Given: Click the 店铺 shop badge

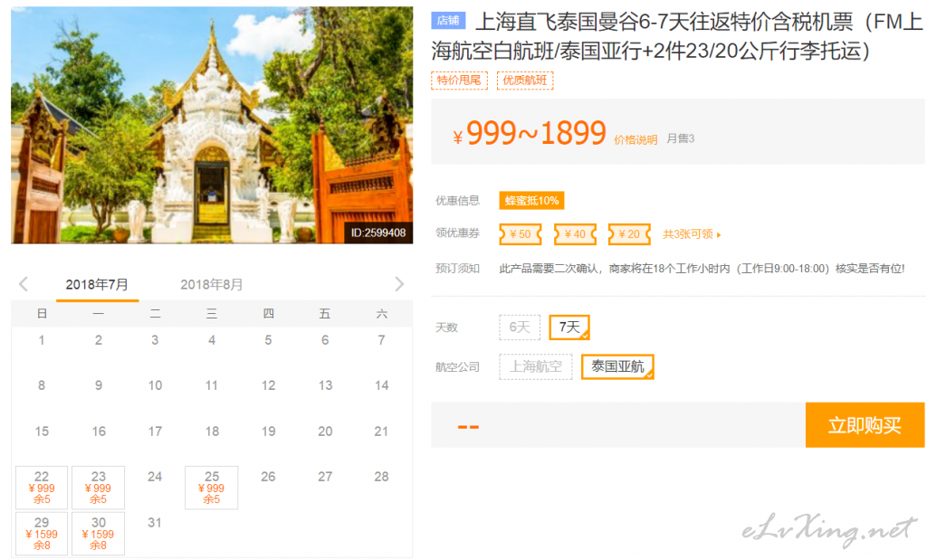Looking at the screenshot, I should point(448,20).
